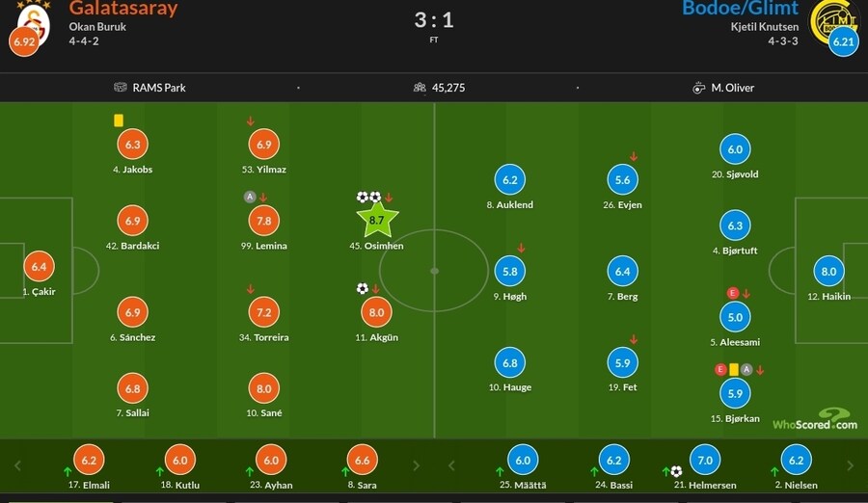
Task: Show next Bodoe/Glimt substitutes with right chevron
Action: tap(850, 465)
